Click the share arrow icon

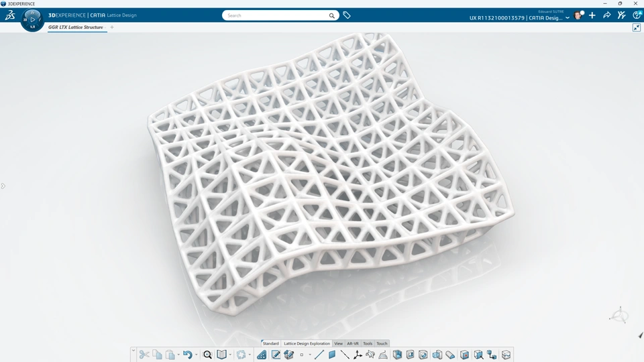(606, 15)
